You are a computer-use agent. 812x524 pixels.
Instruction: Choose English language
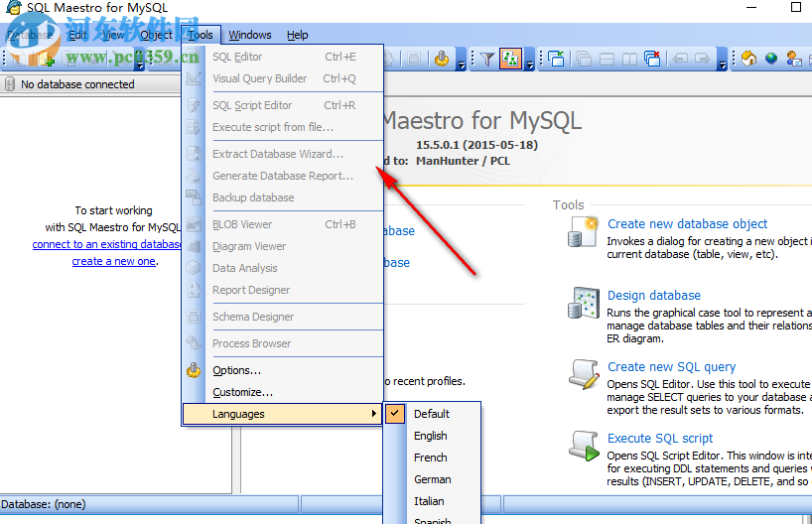coord(431,436)
